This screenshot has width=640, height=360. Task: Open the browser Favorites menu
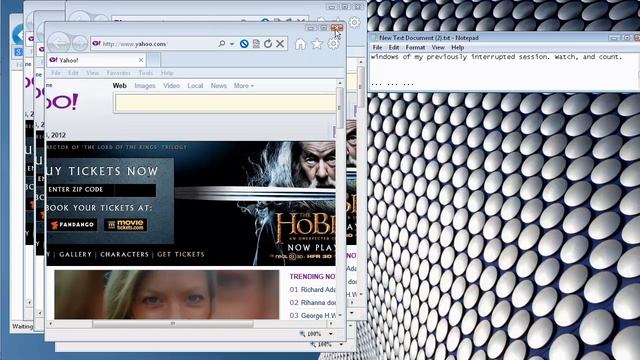pos(118,73)
